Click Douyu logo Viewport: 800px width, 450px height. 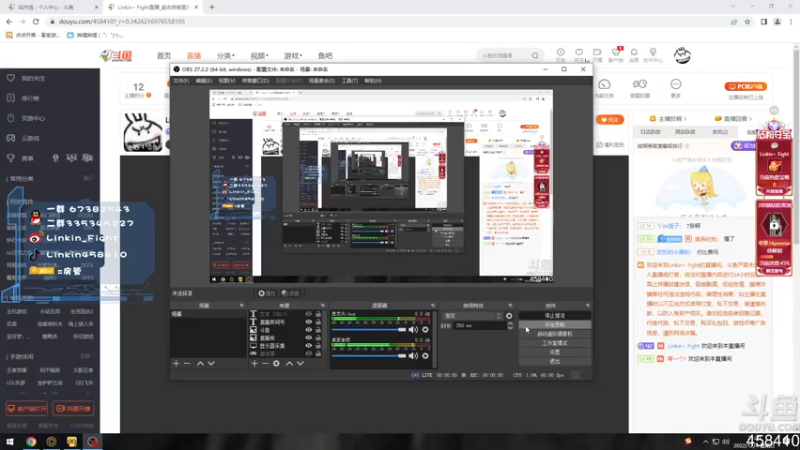pos(116,56)
